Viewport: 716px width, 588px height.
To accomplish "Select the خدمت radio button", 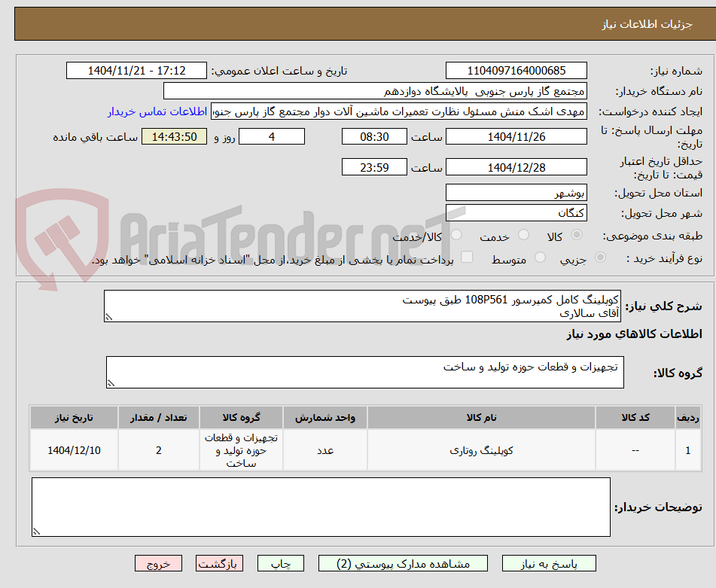I will click(523, 235).
